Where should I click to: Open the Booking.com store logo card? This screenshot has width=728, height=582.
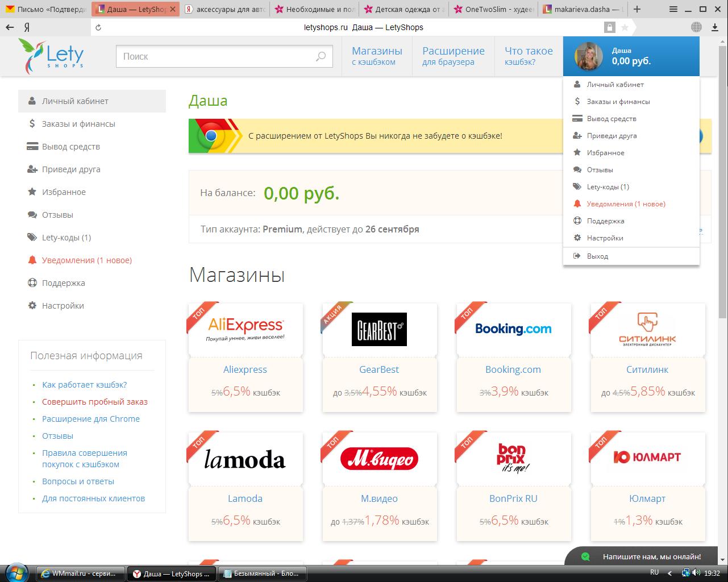(513, 329)
